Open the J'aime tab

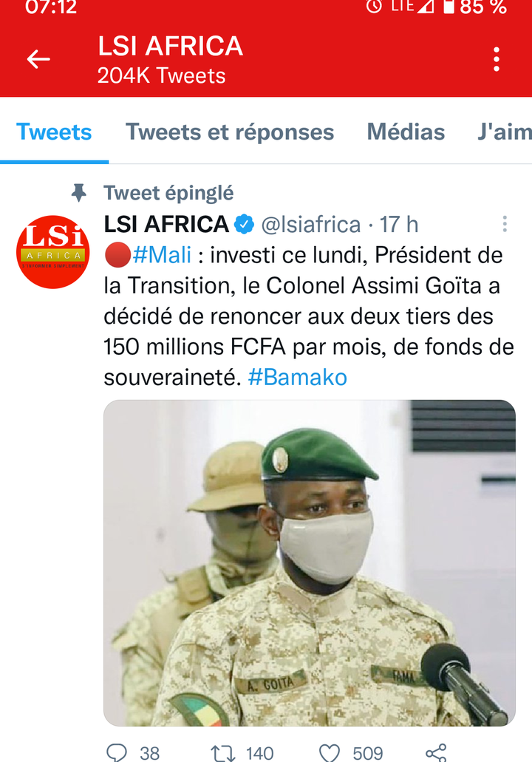pyautogui.click(x=505, y=132)
